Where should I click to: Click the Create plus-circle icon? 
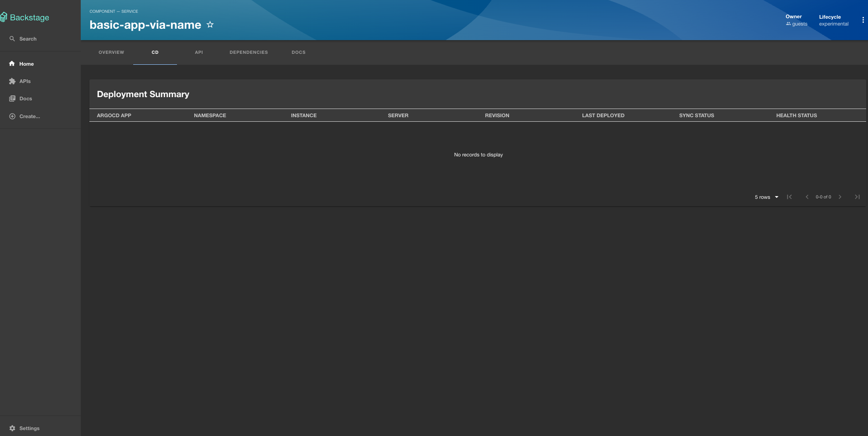pyautogui.click(x=12, y=116)
